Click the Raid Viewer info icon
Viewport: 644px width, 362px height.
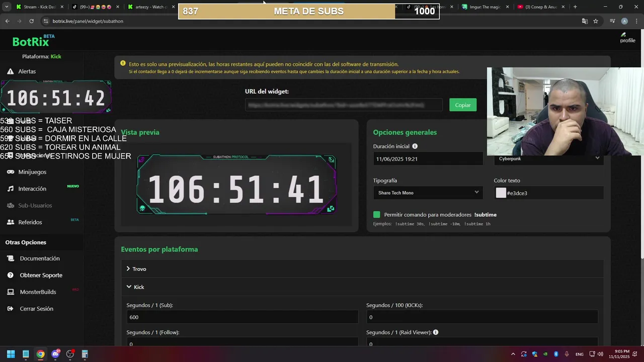click(x=436, y=332)
